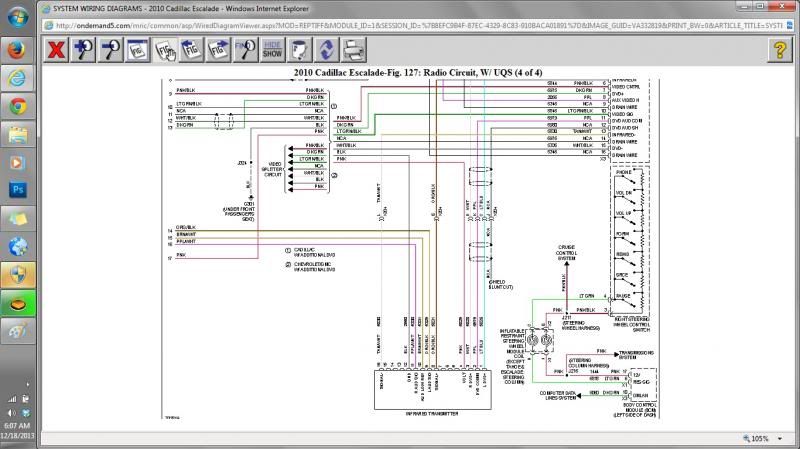Viewport: 800px width, 449px height.
Task: Click the 'INFRARED TRANSMITTER' label
Action: (432, 414)
